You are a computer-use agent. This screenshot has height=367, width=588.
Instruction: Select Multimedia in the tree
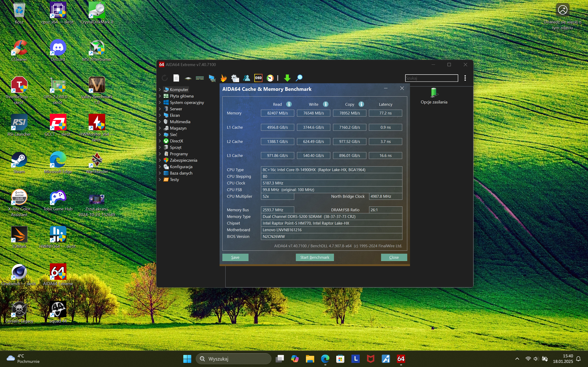[x=180, y=122]
